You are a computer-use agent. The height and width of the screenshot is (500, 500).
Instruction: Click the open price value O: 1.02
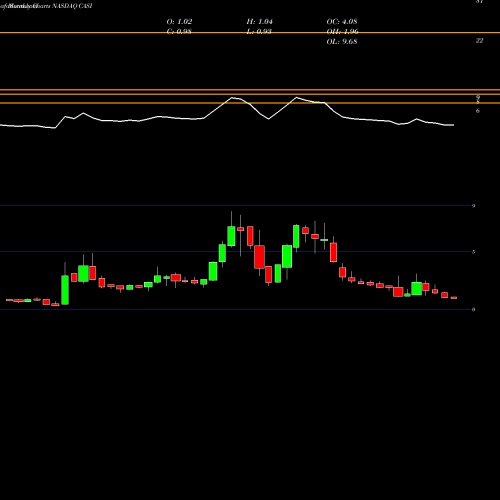coord(179,22)
